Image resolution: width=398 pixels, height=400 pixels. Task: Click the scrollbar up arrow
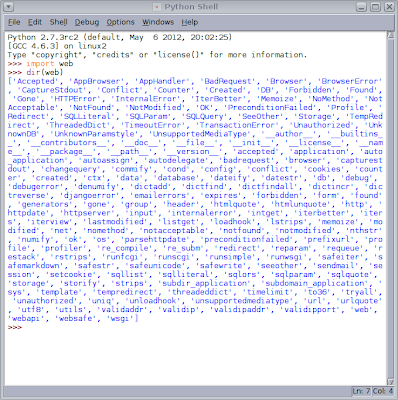391,35
